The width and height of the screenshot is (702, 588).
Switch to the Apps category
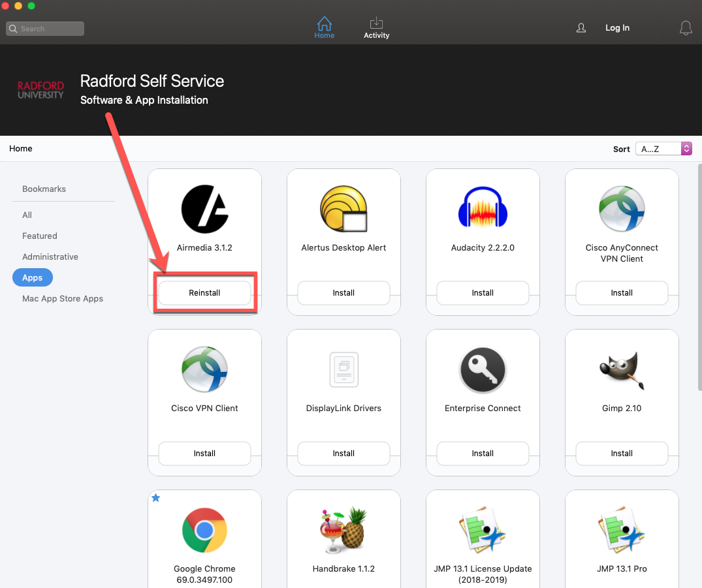[x=32, y=277]
